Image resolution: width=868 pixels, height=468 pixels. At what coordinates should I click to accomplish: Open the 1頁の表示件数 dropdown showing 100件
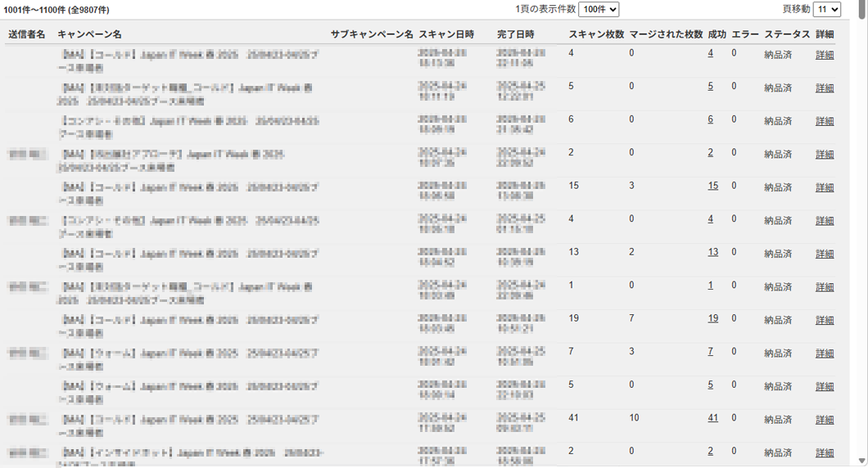click(599, 9)
